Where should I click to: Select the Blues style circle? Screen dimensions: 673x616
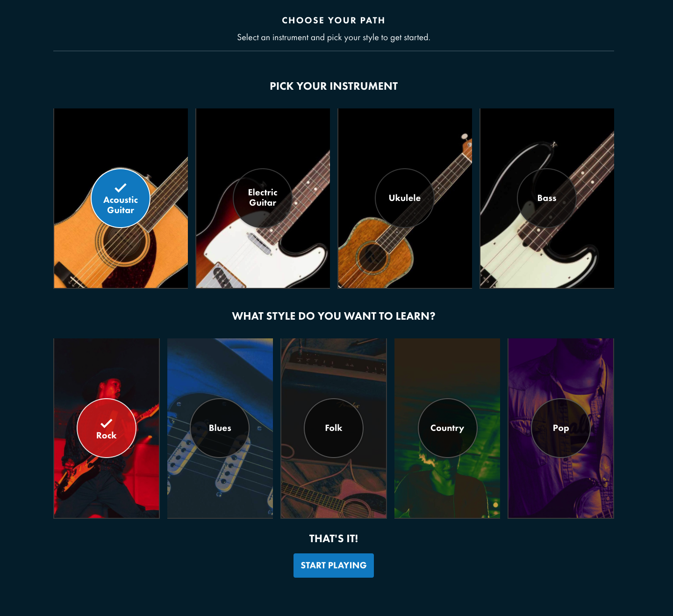pyautogui.click(x=220, y=428)
